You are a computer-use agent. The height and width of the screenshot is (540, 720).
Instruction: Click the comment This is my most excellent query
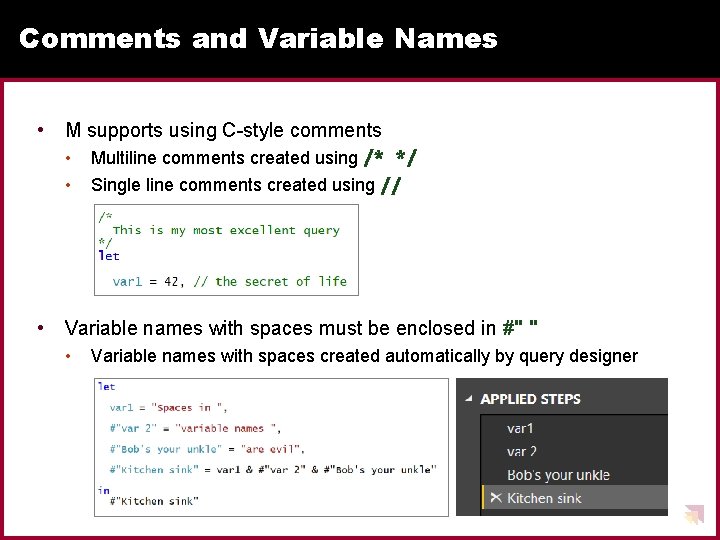click(226, 230)
